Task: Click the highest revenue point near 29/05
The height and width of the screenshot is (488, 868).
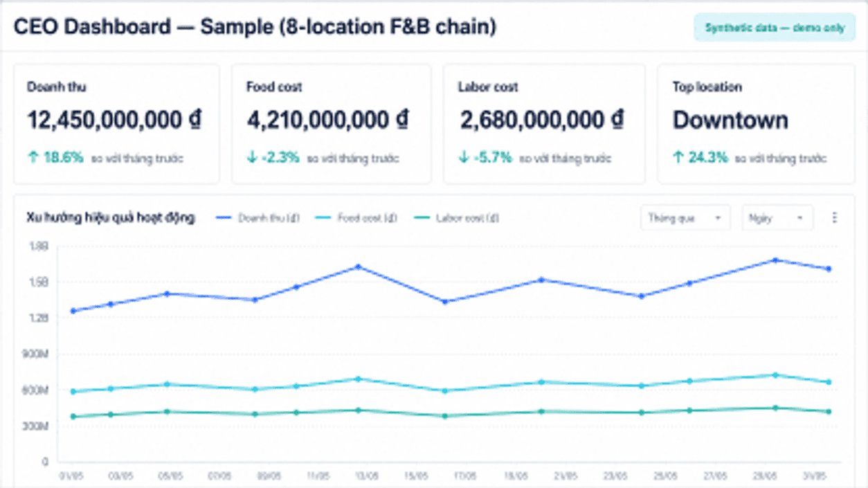Action: tap(775, 260)
